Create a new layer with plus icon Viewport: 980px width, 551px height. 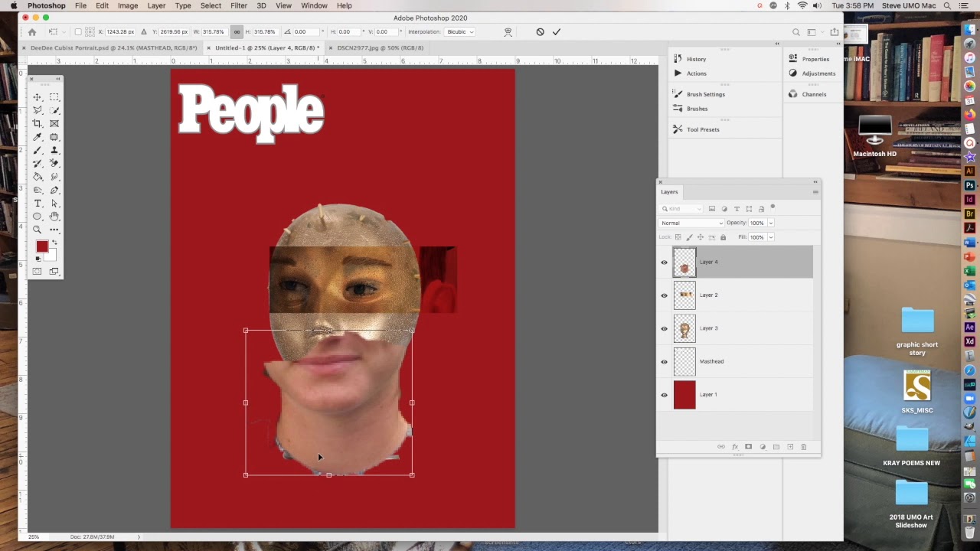tap(790, 447)
